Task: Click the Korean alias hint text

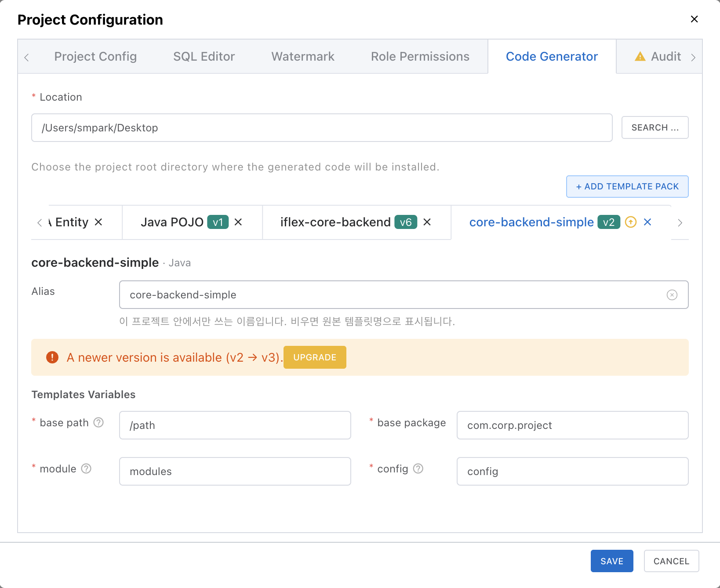Action: point(287,321)
